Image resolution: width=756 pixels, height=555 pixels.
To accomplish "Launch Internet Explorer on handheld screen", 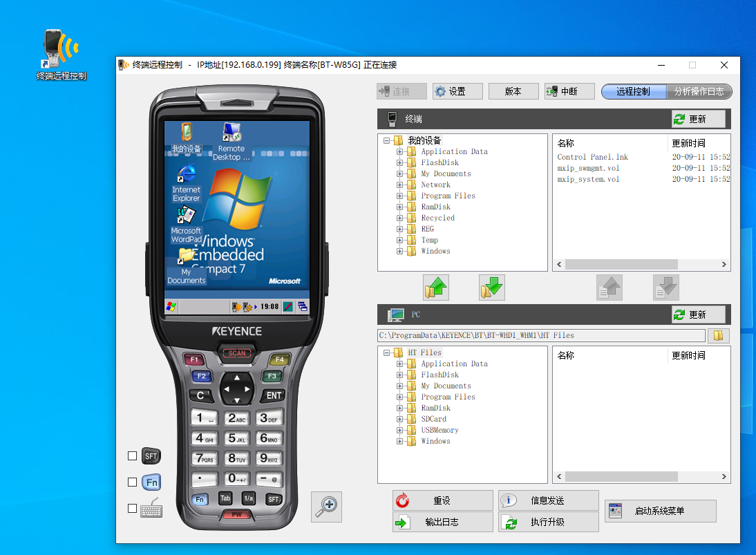I will pos(187,184).
